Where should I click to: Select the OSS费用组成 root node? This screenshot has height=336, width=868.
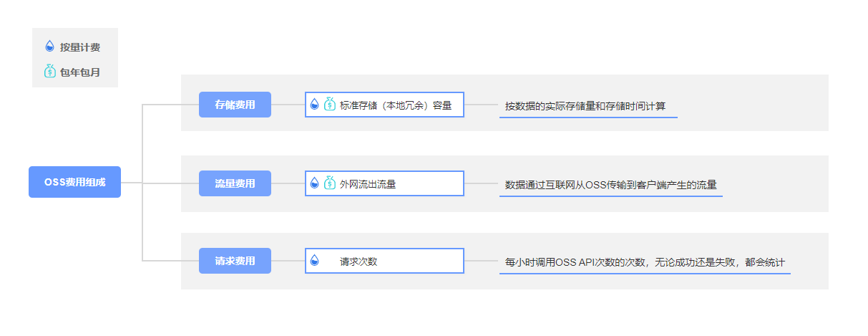(74, 182)
